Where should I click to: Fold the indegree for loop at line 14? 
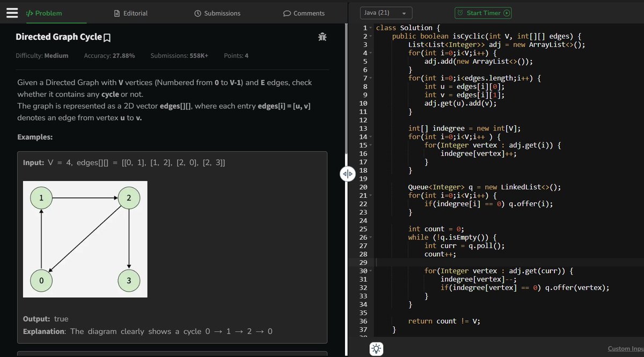click(370, 137)
